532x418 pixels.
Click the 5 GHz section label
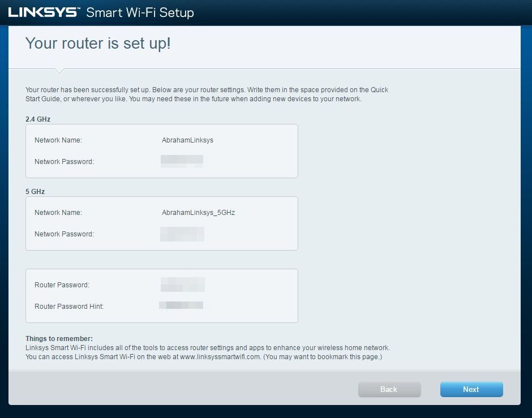click(x=35, y=191)
